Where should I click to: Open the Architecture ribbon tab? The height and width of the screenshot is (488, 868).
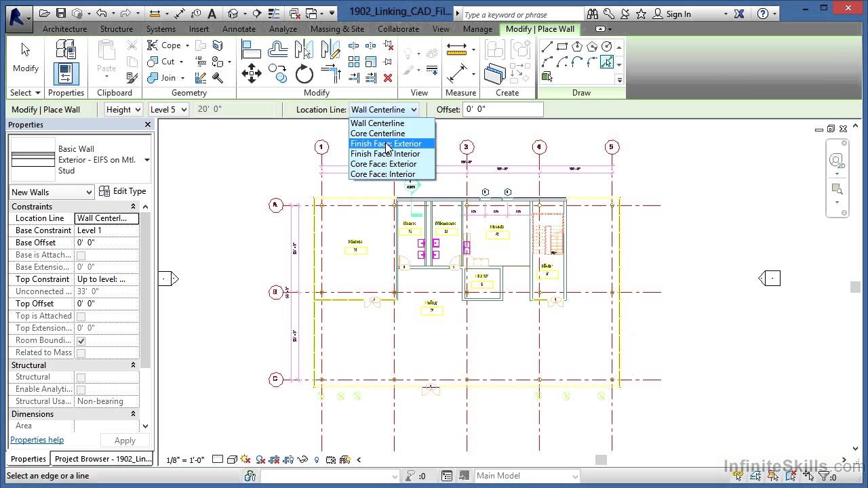tap(64, 29)
